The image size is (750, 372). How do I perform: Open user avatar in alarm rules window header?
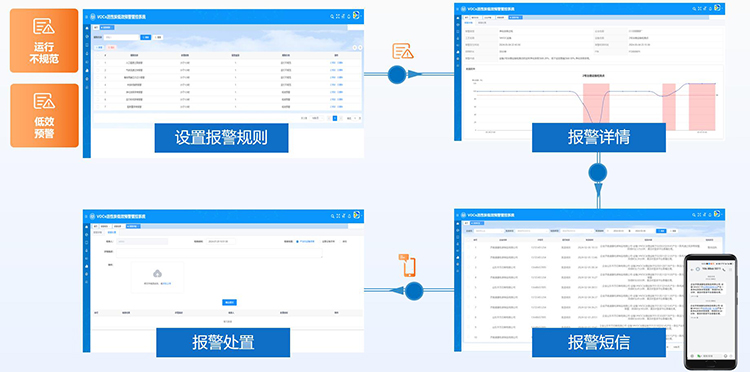[356, 15]
